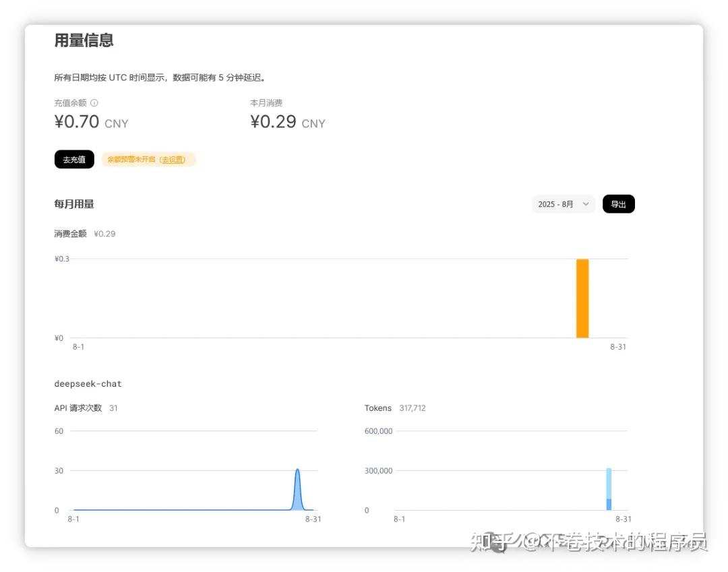Click the 8-31 label under spending chart
The image size is (728, 572).
click(x=618, y=346)
